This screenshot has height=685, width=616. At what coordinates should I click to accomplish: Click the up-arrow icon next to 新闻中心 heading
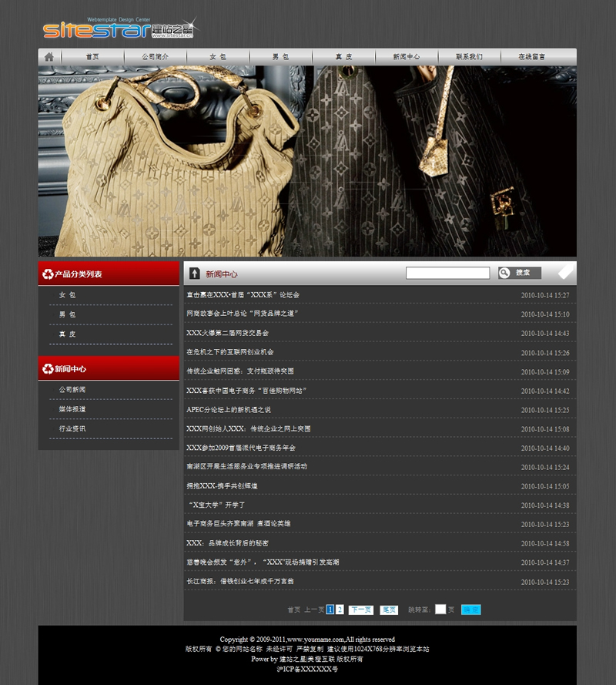pyautogui.click(x=194, y=274)
